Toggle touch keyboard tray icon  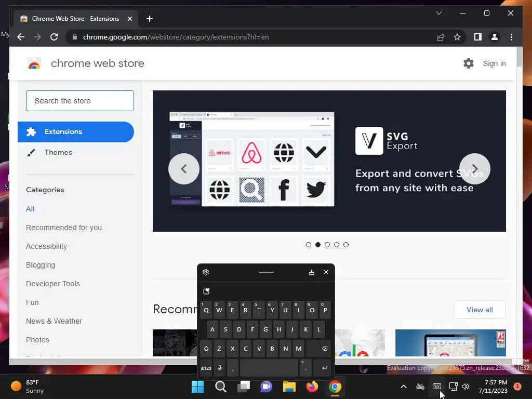436,387
